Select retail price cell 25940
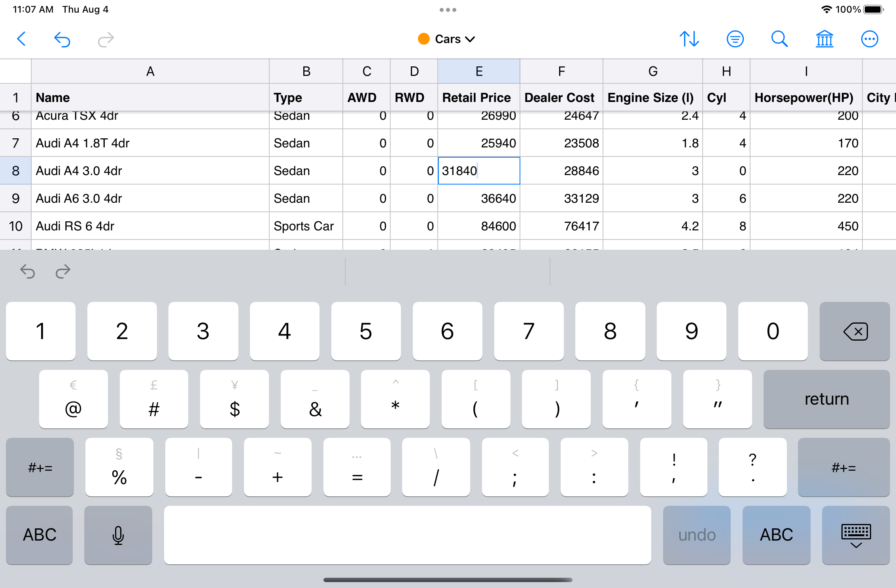This screenshot has width=896, height=588. (479, 143)
